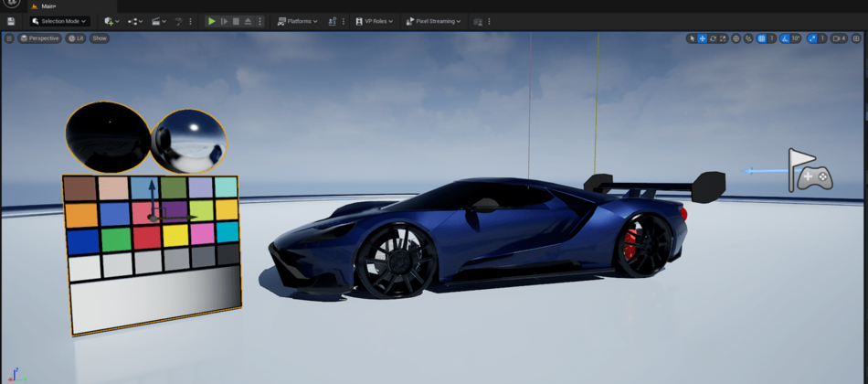Expand the Platforms dropdown
The height and width of the screenshot is (384, 868).
(x=298, y=21)
